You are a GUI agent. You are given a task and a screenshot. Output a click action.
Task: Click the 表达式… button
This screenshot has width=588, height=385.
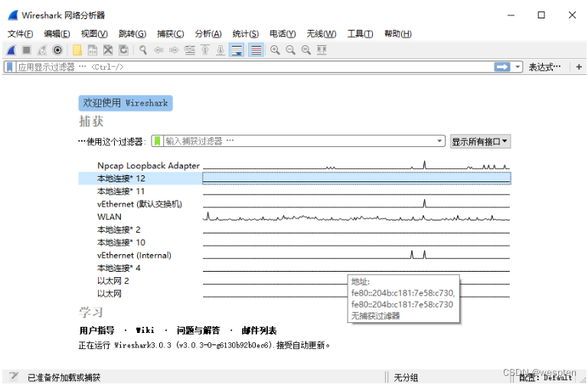pyautogui.click(x=544, y=67)
